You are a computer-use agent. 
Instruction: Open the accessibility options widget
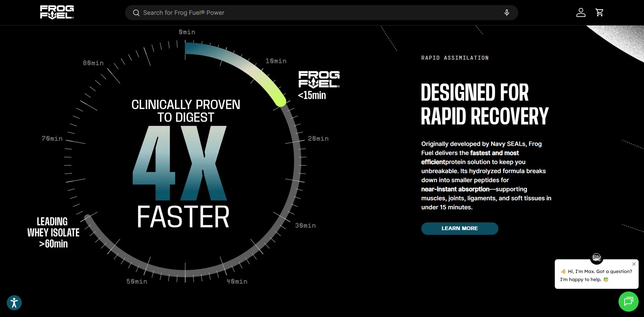14,303
